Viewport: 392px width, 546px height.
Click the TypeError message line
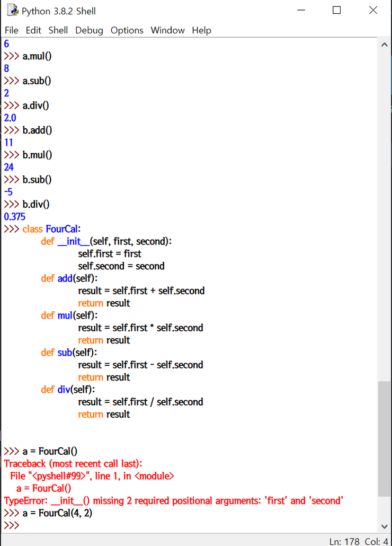click(174, 501)
